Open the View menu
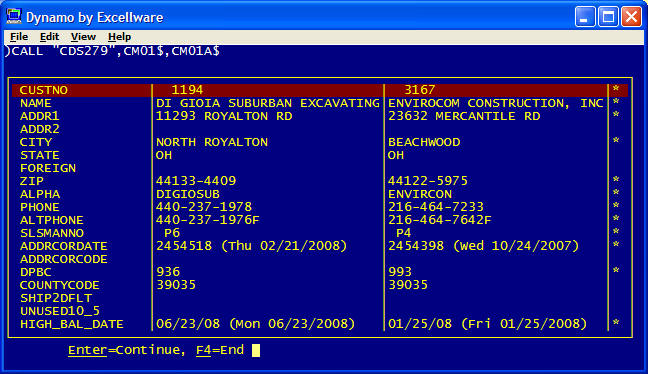Viewport: 648px width, 374px height. [x=83, y=37]
